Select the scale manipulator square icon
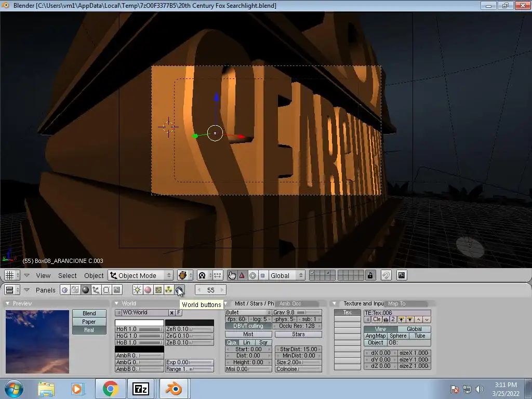 (262, 275)
